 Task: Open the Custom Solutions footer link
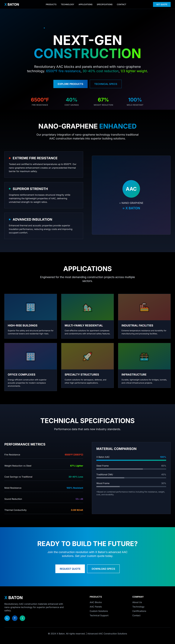99,611
